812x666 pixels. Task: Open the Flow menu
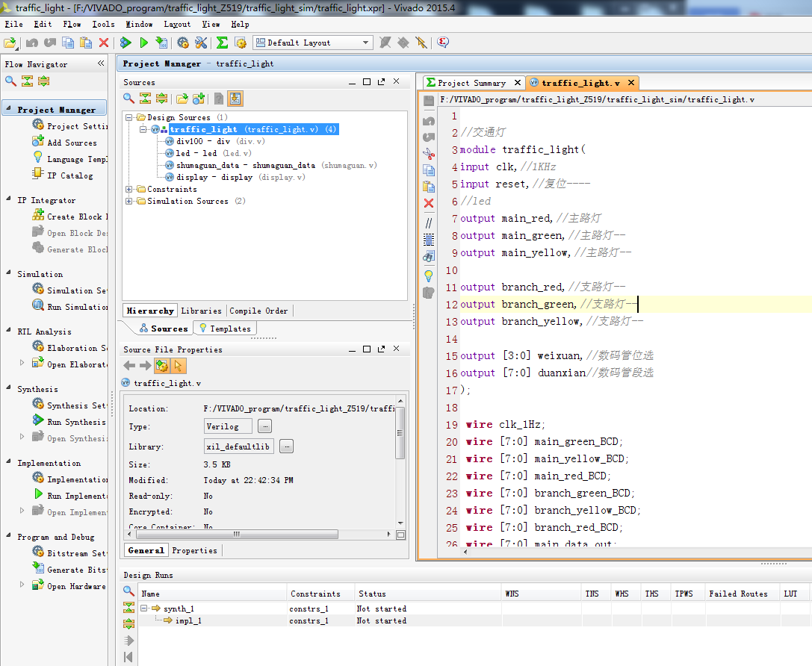pyautogui.click(x=72, y=25)
